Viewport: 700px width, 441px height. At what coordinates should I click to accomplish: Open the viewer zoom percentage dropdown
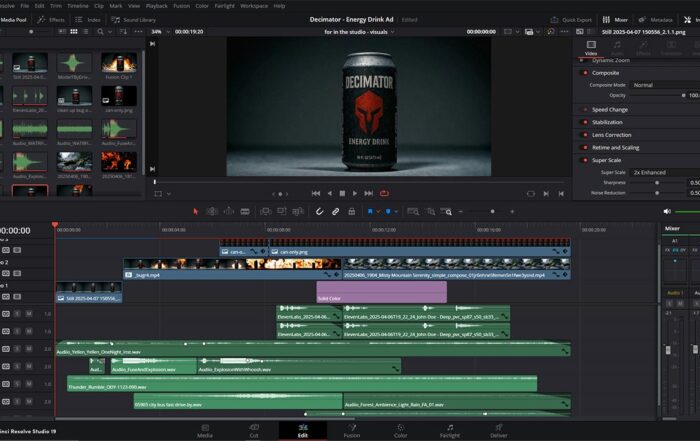click(x=160, y=32)
